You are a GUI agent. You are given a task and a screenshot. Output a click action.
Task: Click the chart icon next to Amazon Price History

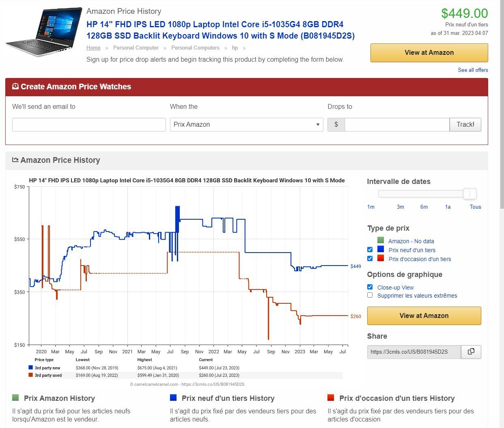pyautogui.click(x=15, y=160)
